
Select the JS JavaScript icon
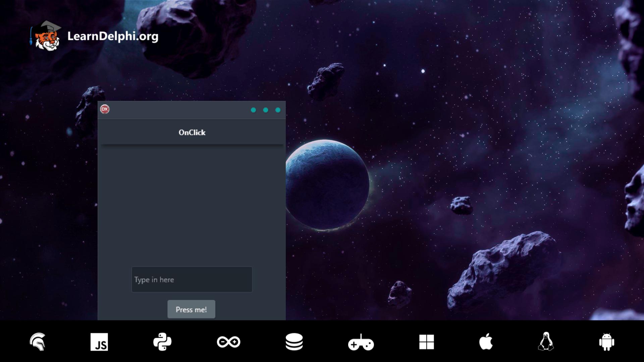(x=99, y=342)
